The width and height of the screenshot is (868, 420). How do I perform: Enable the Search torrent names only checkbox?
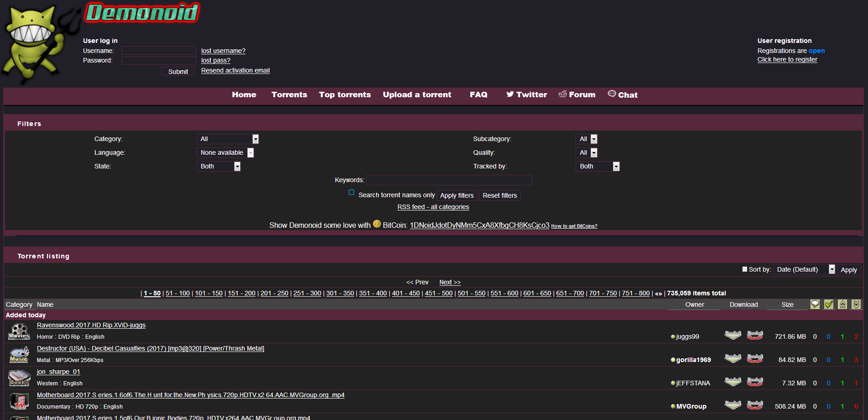351,193
